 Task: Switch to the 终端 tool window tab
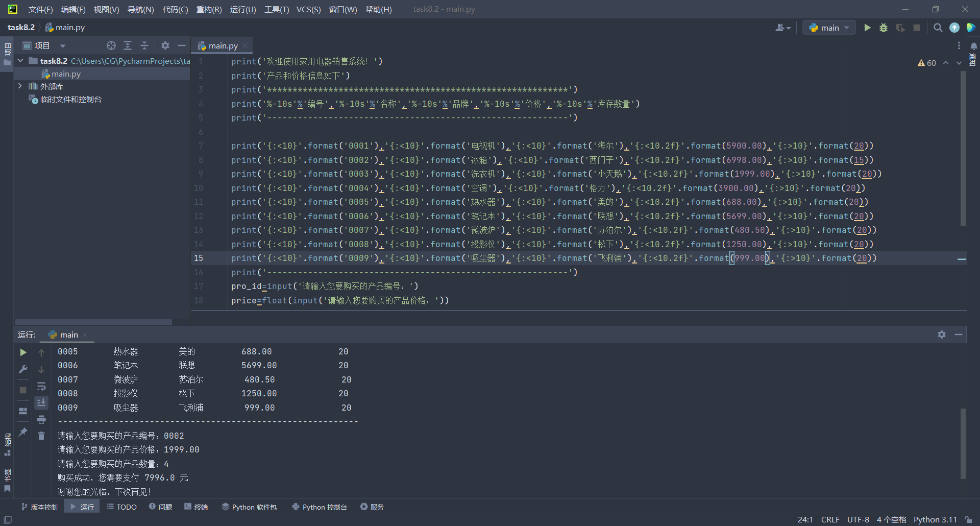click(196, 507)
